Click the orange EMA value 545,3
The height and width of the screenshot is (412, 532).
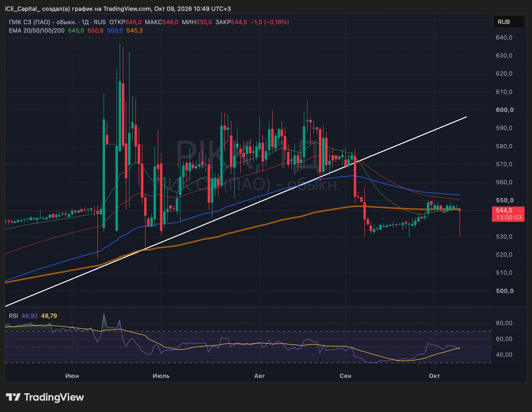(134, 31)
